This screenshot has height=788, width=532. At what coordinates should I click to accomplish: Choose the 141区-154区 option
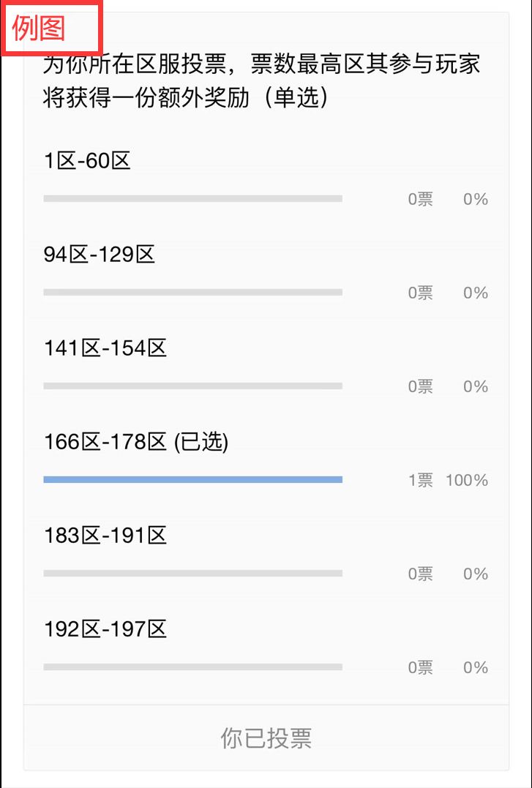point(105,348)
